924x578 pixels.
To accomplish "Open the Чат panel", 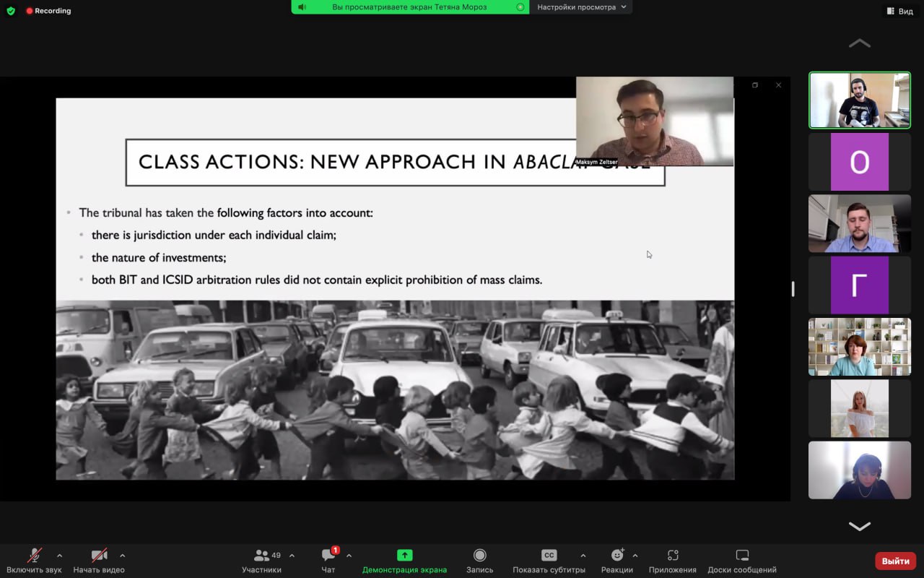I will (328, 556).
